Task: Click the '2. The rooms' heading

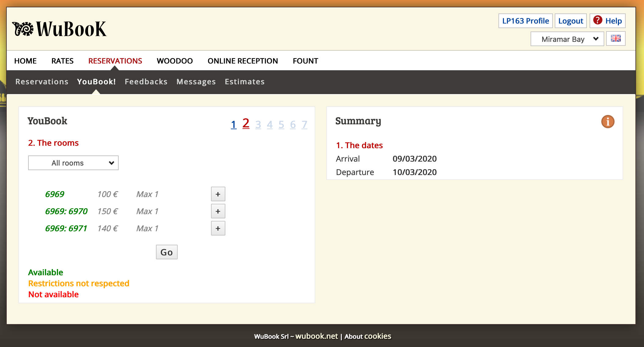Action: click(x=54, y=143)
